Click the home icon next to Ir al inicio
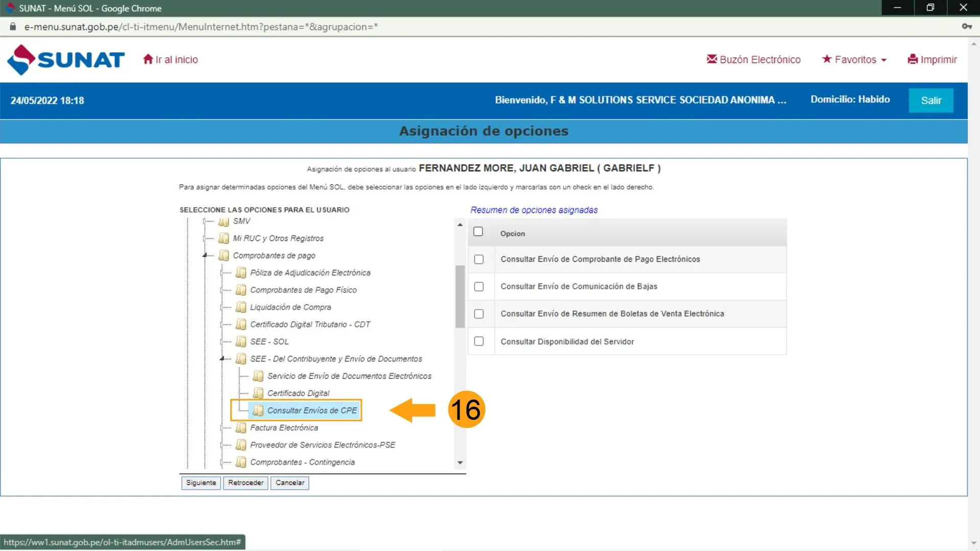Screen dimensions: 980x551 tap(148, 59)
